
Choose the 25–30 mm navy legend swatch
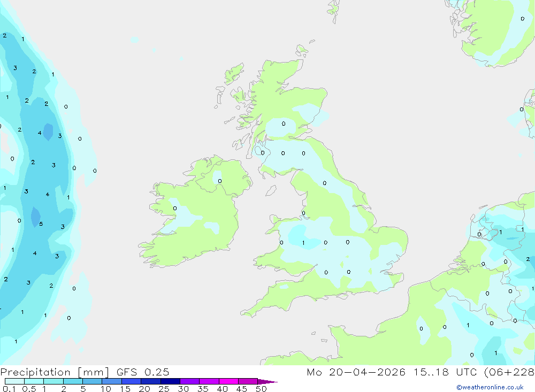pos(170,381)
